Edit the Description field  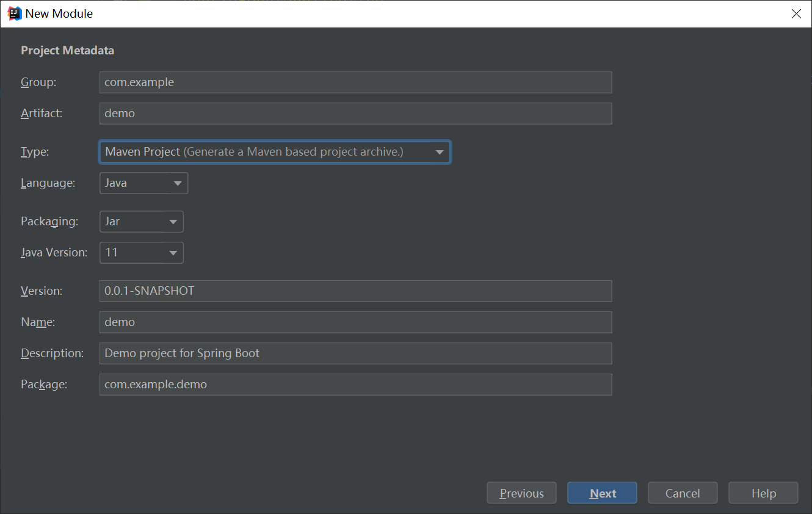pos(355,353)
